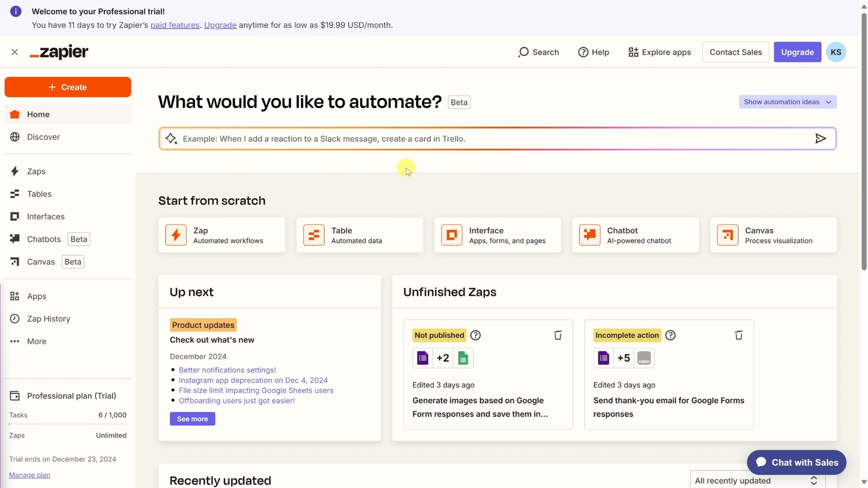This screenshot has width=868, height=488.
Task: Delete the Incomplete action zap via trash icon
Action: [x=738, y=335]
